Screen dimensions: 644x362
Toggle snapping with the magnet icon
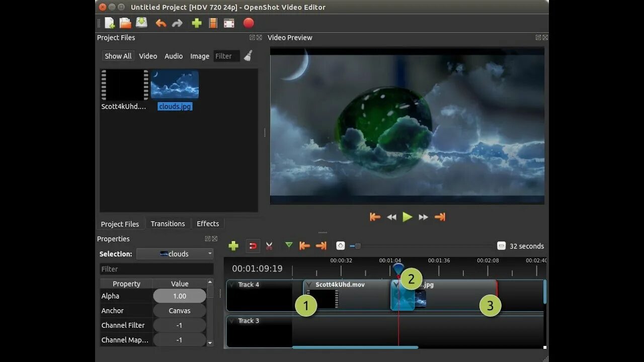click(253, 246)
